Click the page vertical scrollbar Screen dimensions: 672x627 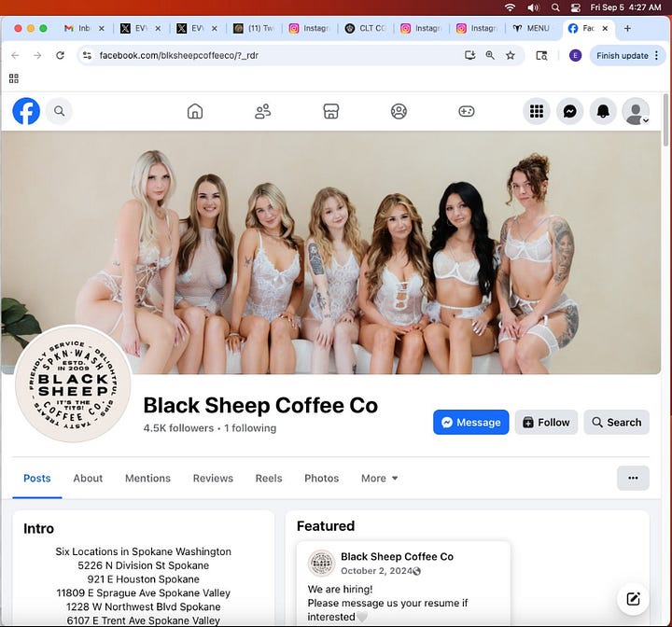pyautogui.click(x=665, y=120)
